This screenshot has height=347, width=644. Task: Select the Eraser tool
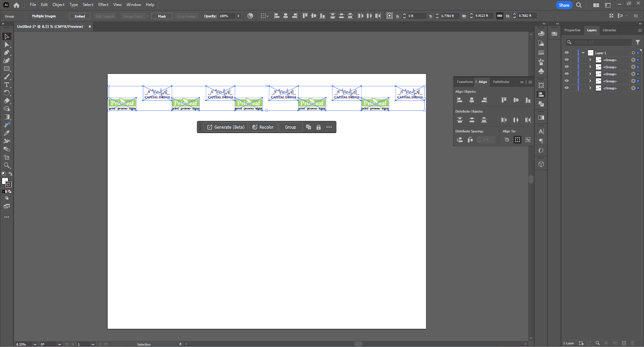pos(7,101)
